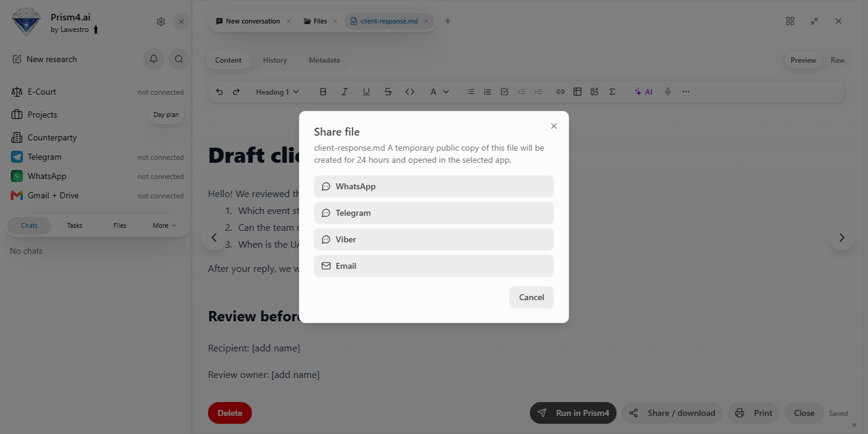The image size is (868, 434).
Task: Toggle bold formatting
Action: click(323, 92)
